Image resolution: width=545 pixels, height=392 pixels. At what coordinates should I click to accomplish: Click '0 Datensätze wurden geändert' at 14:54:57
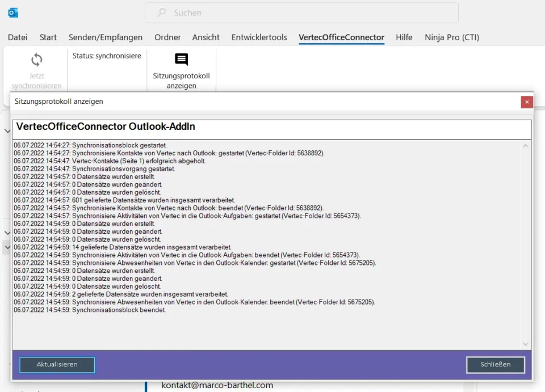pyautogui.click(x=87, y=184)
